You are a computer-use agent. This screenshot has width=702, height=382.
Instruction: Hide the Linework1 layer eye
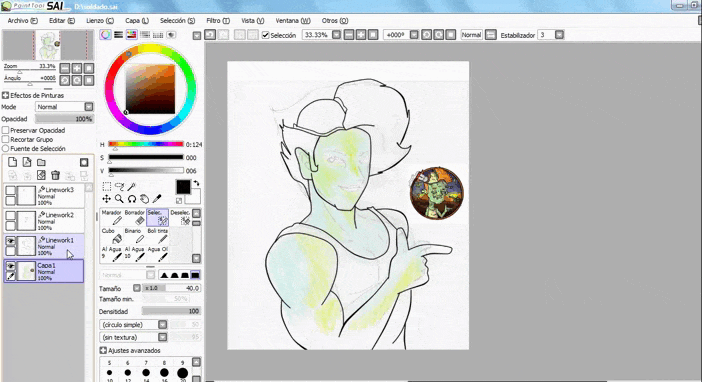coord(10,241)
